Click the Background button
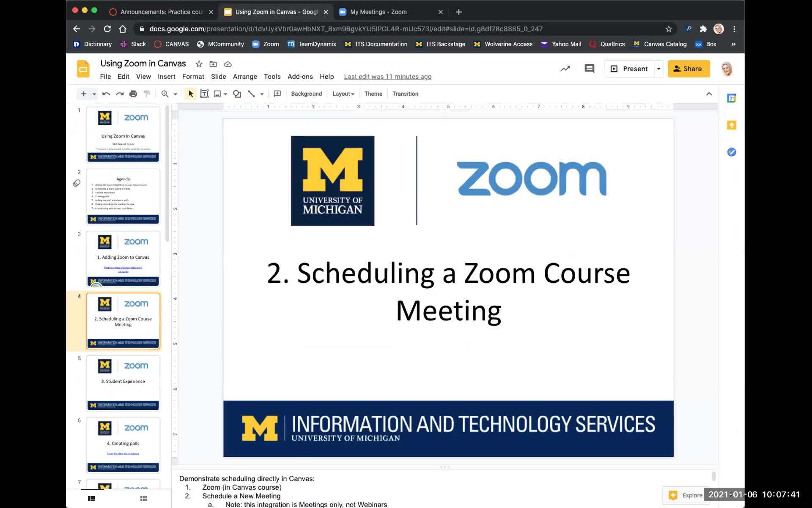The width and height of the screenshot is (812, 508). (x=307, y=94)
